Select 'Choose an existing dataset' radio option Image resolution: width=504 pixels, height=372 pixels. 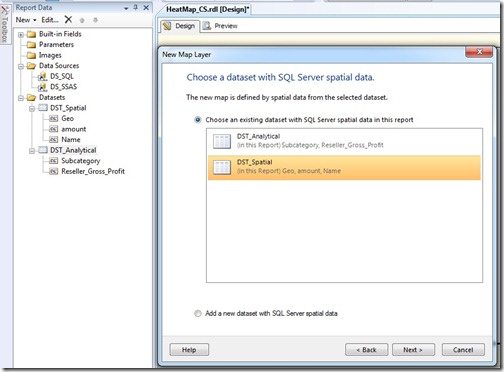click(x=198, y=120)
